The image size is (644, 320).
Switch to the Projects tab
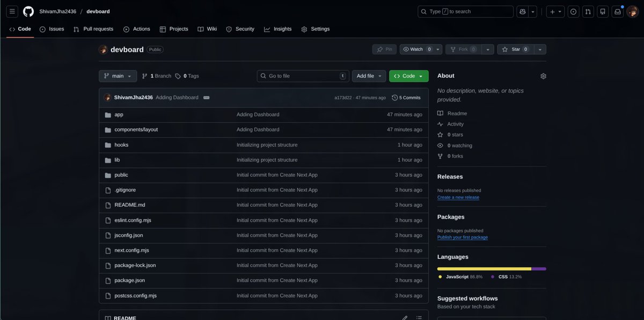click(x=174, y=29)
